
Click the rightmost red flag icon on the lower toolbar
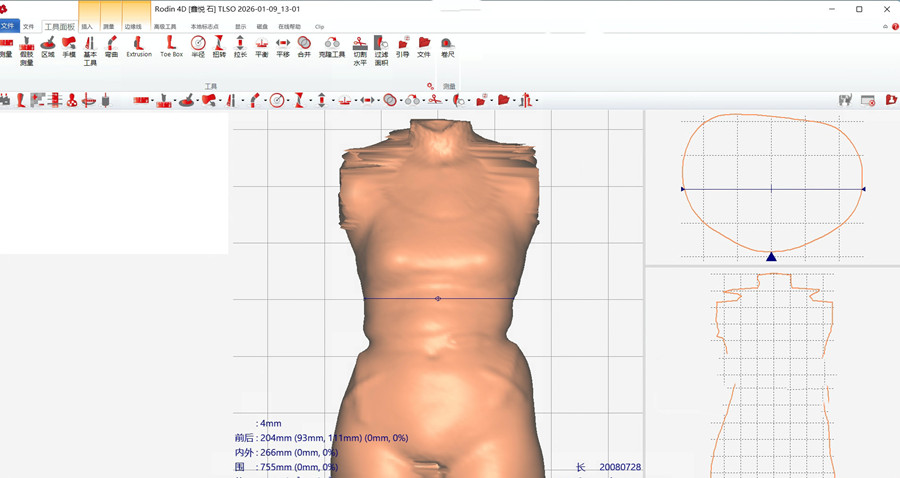(x=891, y=100)
